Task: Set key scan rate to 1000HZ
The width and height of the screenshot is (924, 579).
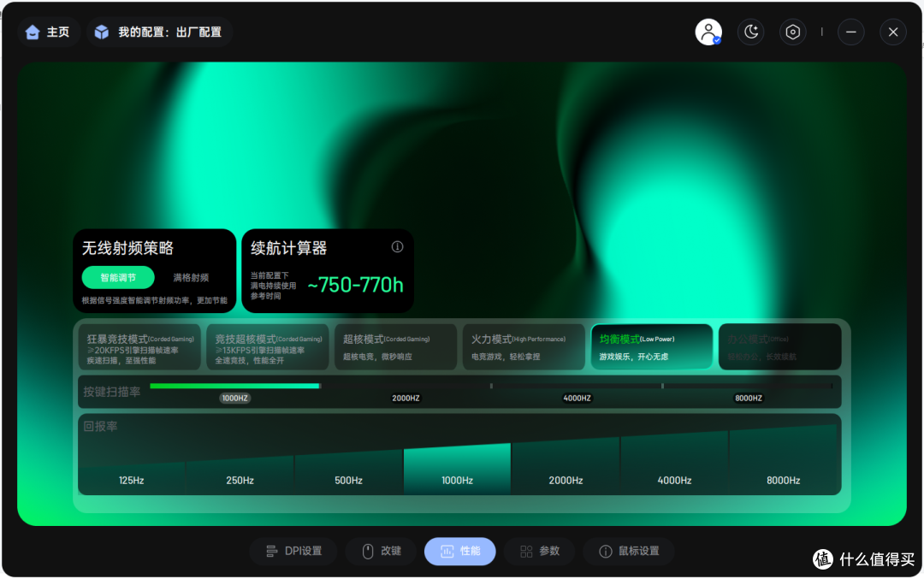Action: pos(234,399)
